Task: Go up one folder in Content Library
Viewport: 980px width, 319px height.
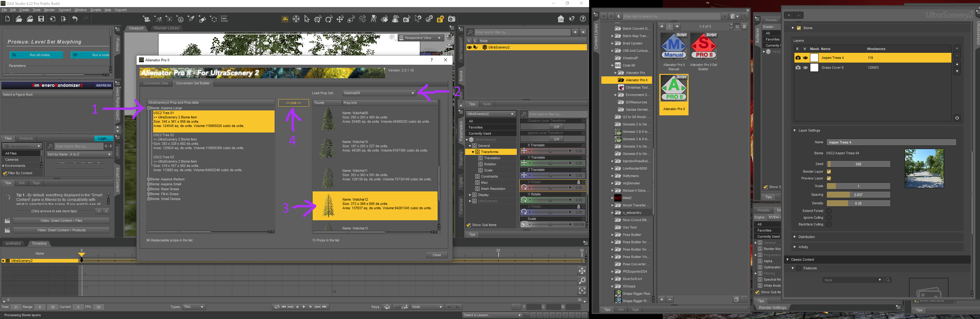Action: pyautogui.click(x=619, y=16)
